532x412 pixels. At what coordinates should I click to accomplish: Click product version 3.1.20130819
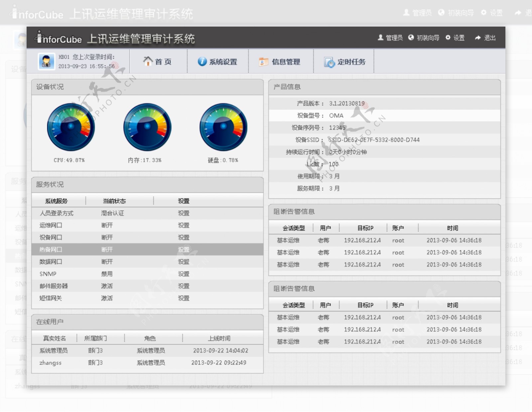coord(347,103)
